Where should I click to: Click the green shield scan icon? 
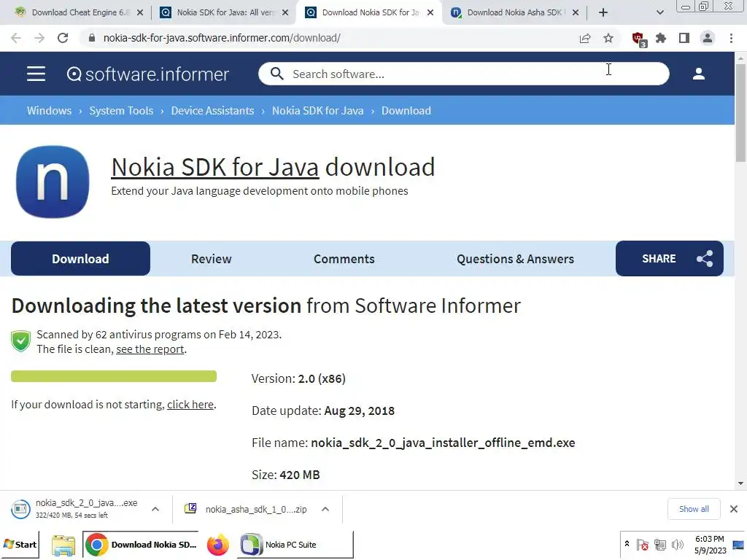tap(20, 341)
